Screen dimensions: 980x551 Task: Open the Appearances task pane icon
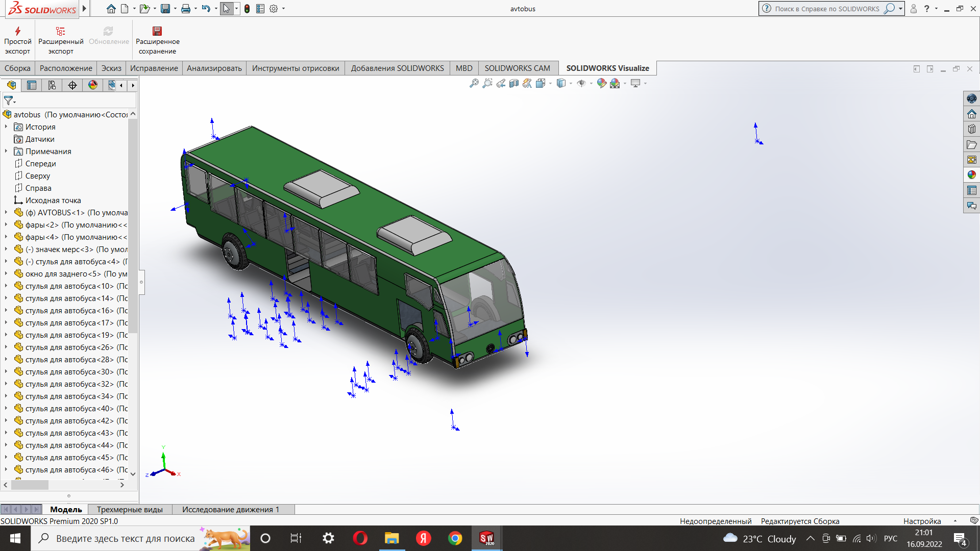pyautogui.click(x=971, y=175)
